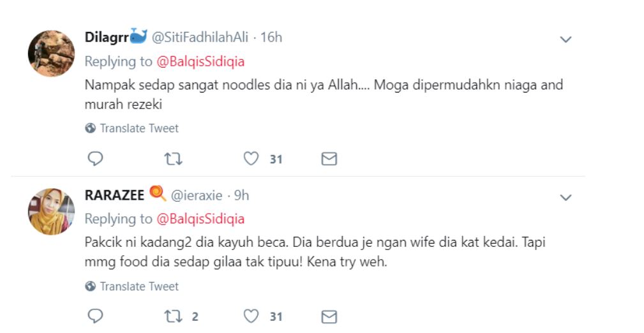This screenshot has height=333, width=644.
Task: Open RARAZEE's profile picture
Action: 51,211
